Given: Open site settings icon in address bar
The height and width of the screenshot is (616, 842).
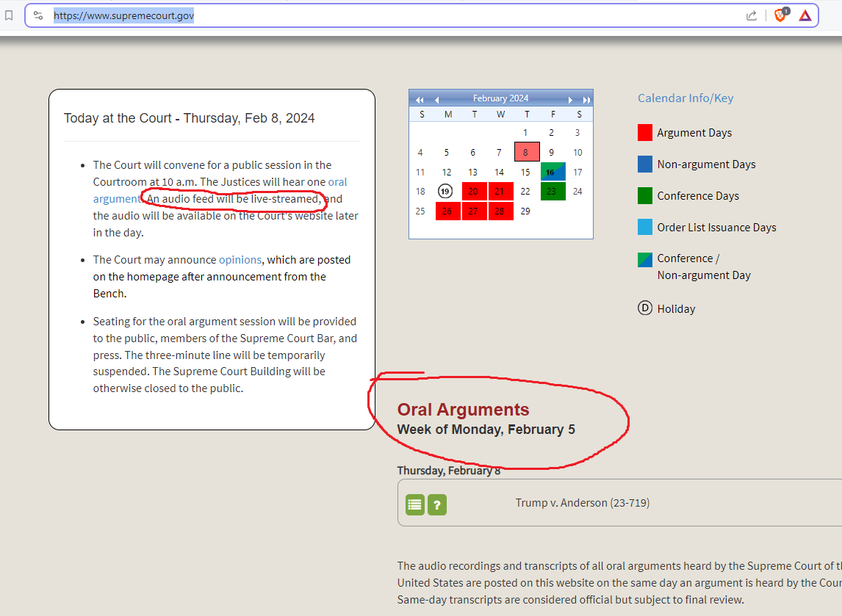Looking at the screenshot, I should (x=38, y=15).
